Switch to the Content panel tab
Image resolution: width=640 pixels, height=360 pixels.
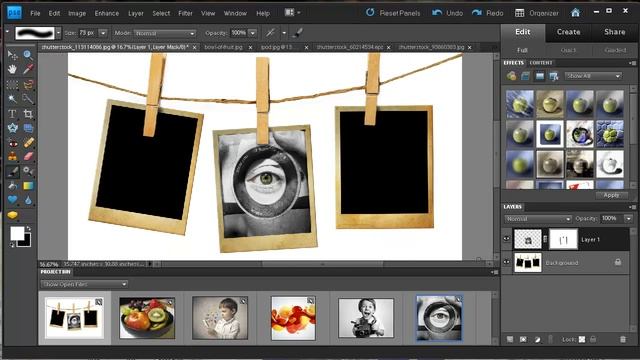(x=541, y=63)
